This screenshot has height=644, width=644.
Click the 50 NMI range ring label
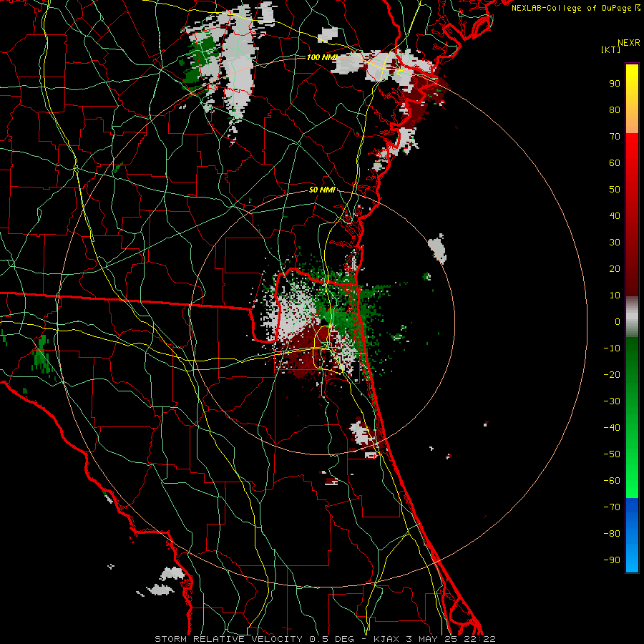coord(322,190)
